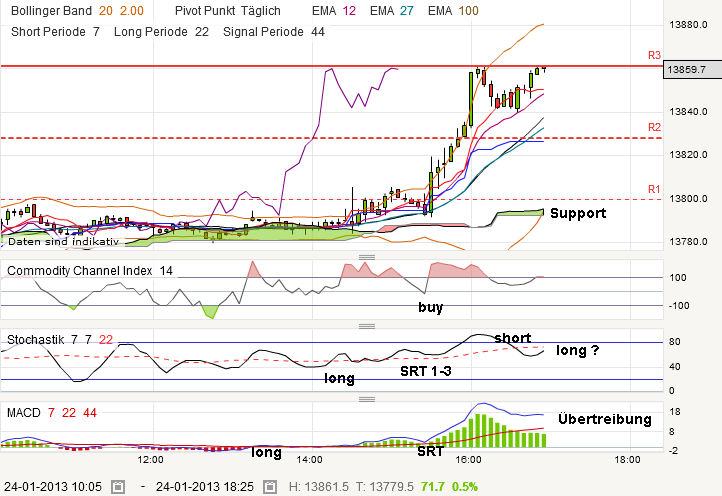Viewport: 722px width, 496px height.
Task: Select the Bollinger Band indicator label
Action: [x=51, y=11]
